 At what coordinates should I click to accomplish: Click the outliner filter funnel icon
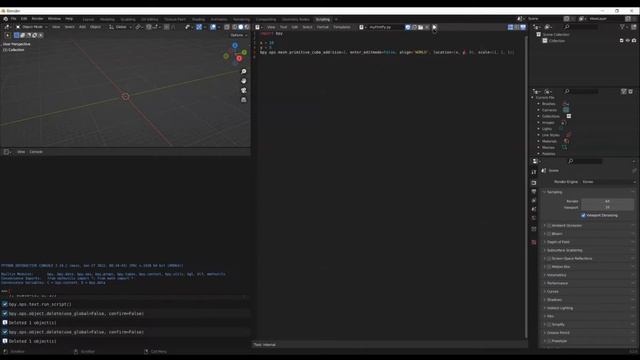622,27
